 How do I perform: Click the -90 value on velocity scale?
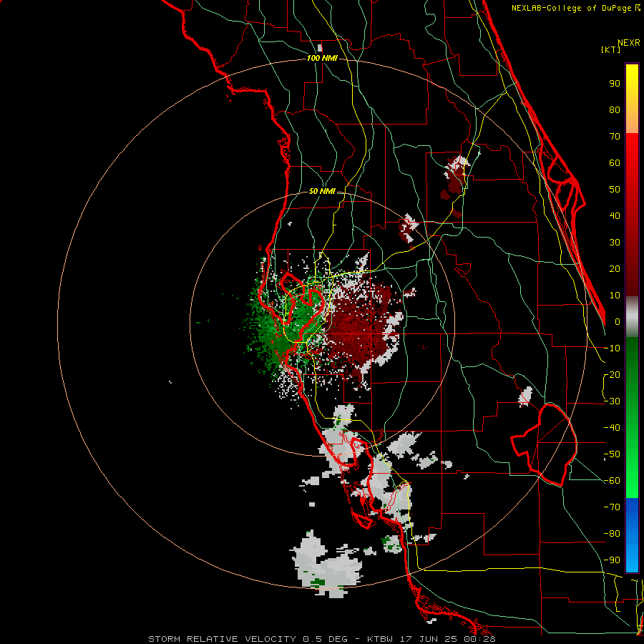pos(612,560)
